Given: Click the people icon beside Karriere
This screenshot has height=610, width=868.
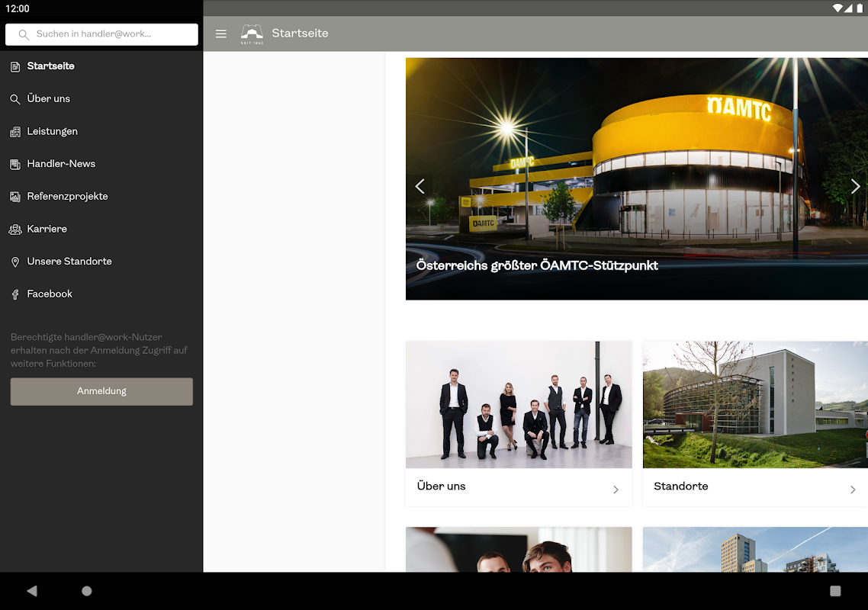Looking at the screenshot, I should pos(15,230).
